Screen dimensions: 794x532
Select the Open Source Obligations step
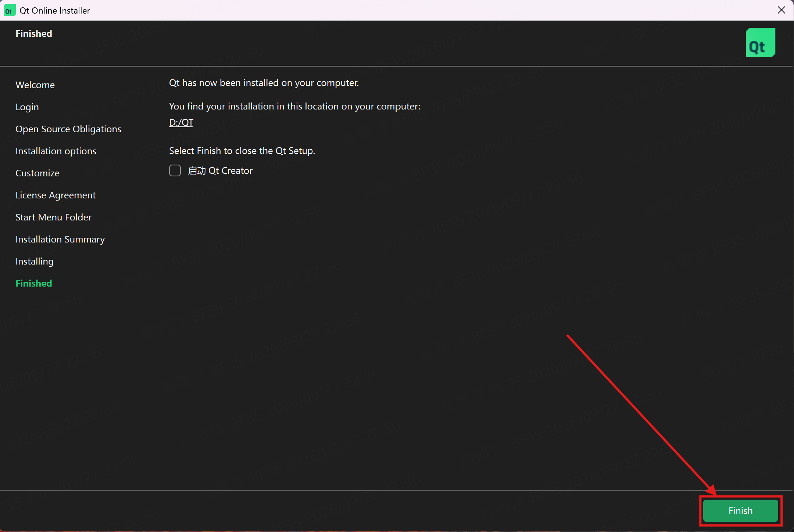(x=68, y=129)
